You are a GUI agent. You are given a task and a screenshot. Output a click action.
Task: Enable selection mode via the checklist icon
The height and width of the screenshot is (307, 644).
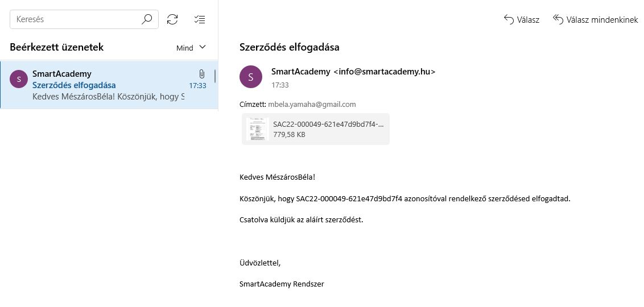pyautogui.click(x=199, y=19)
